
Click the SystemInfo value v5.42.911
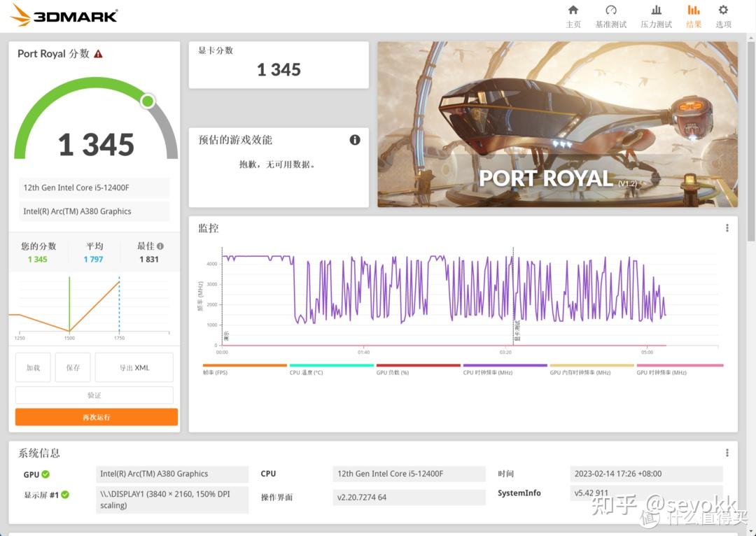[x=646, y=493]
